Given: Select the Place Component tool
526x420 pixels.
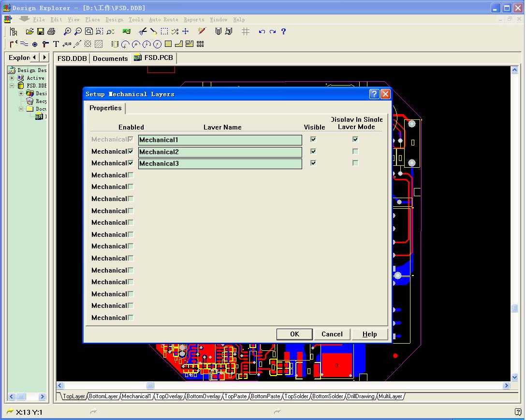Looking at the screenshot, I should coord(115,44).
